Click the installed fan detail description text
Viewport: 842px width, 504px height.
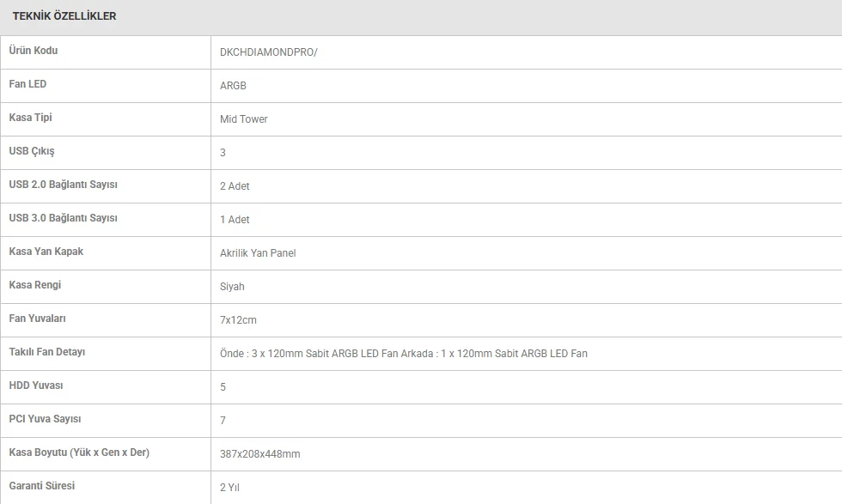404,354
